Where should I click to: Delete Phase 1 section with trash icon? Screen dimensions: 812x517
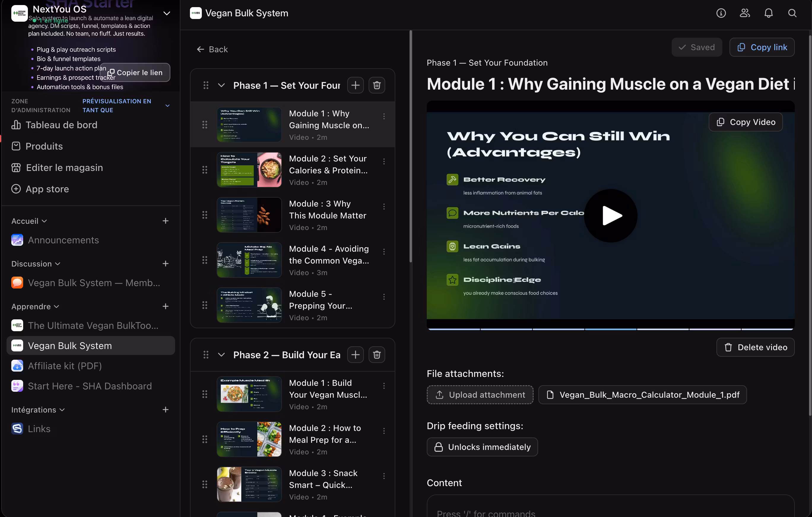tap(377, 85)
